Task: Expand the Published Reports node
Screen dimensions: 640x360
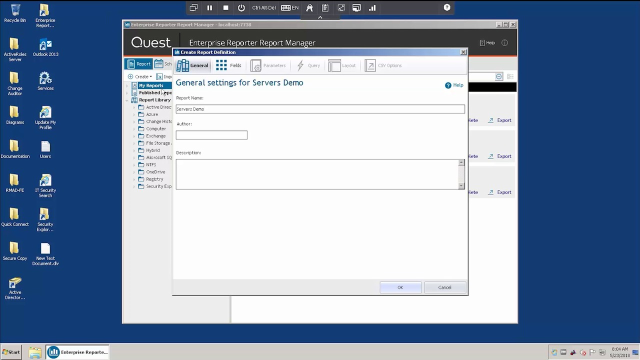Action: pyautogui.click(x=127, y=93)
